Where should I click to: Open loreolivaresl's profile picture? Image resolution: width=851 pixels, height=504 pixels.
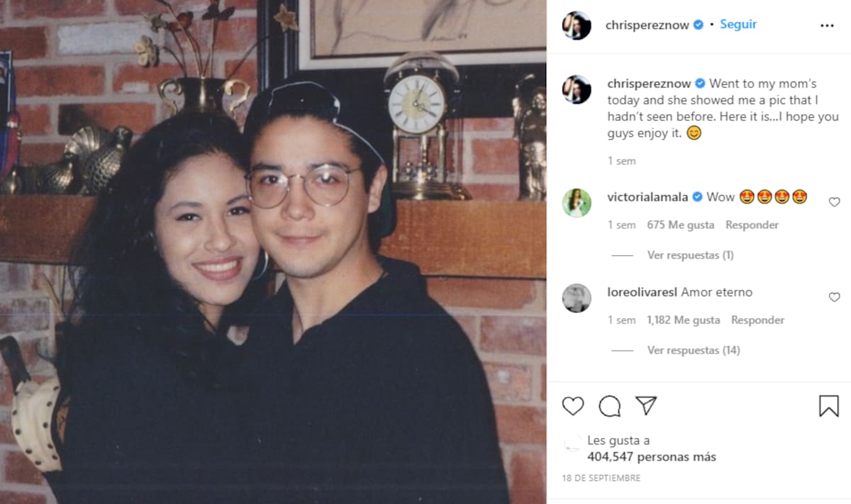[x=577, y=298]
